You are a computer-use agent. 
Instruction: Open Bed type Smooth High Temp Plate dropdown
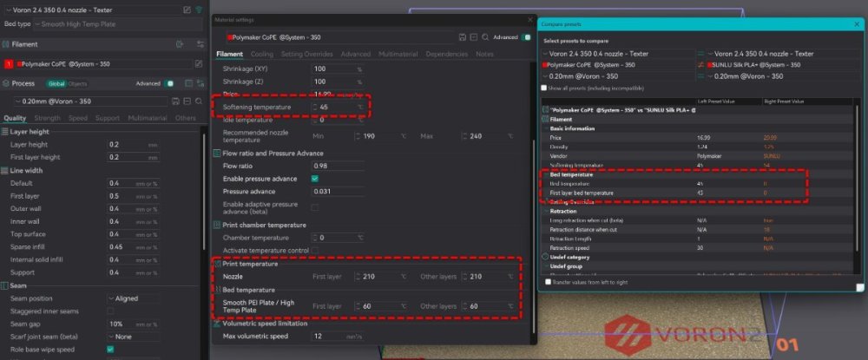tap(116, 24)
